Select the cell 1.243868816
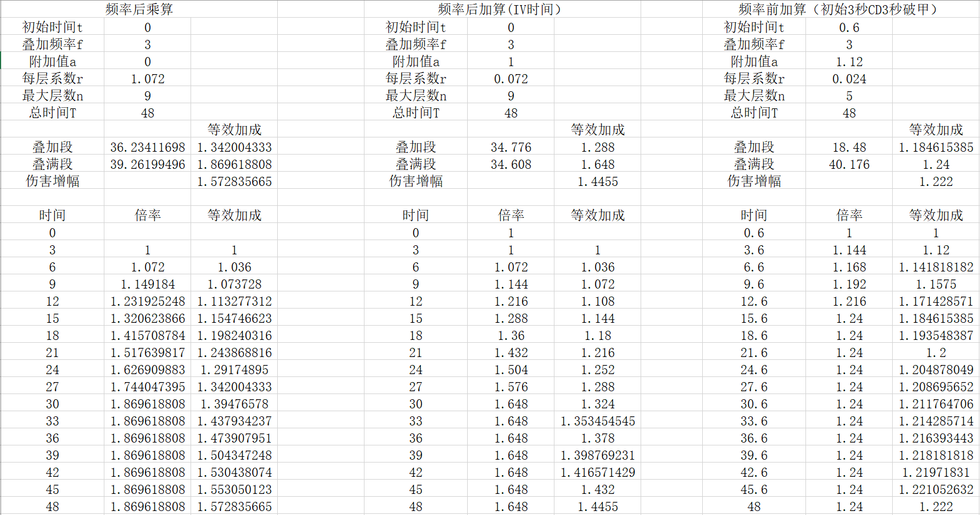Viewport: 980px width, 515px height. 234,352
